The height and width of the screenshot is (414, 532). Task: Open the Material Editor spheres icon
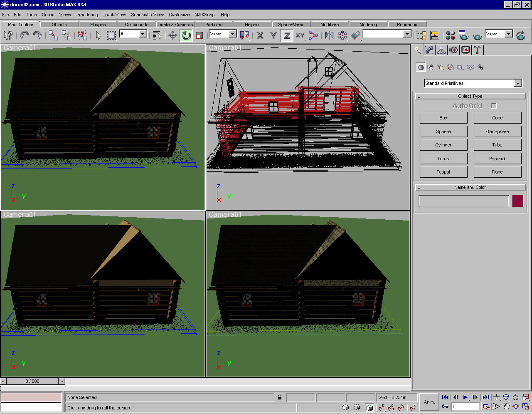[451, 35]
